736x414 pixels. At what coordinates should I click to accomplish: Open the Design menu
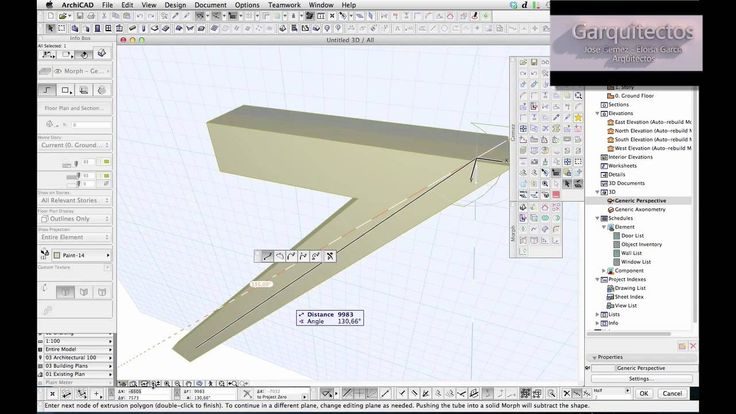coord(175,5)
